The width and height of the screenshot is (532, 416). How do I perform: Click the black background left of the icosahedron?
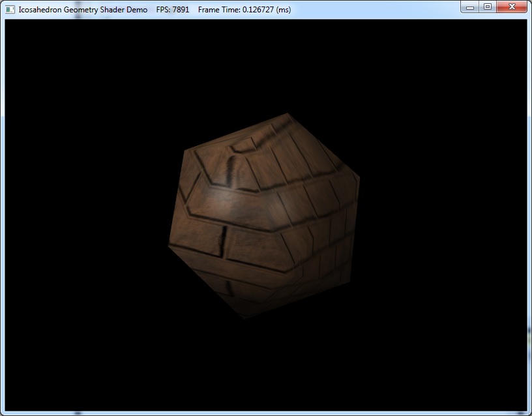pos(85,215)
